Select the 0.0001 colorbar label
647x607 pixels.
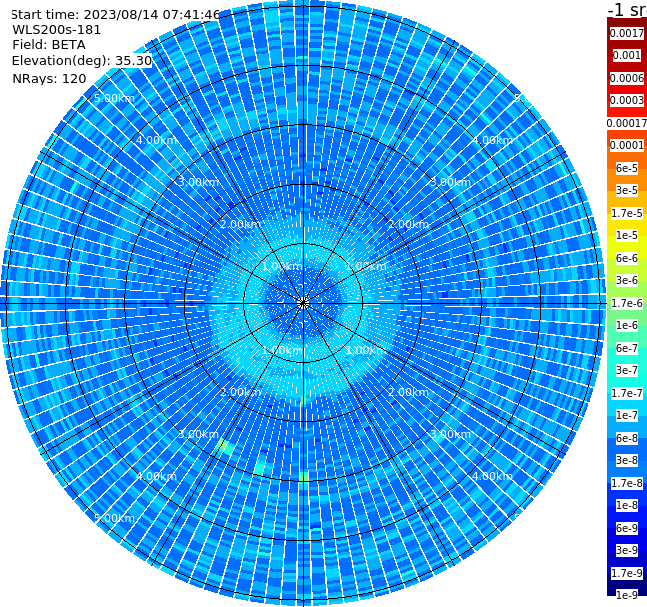coord(627,145)
